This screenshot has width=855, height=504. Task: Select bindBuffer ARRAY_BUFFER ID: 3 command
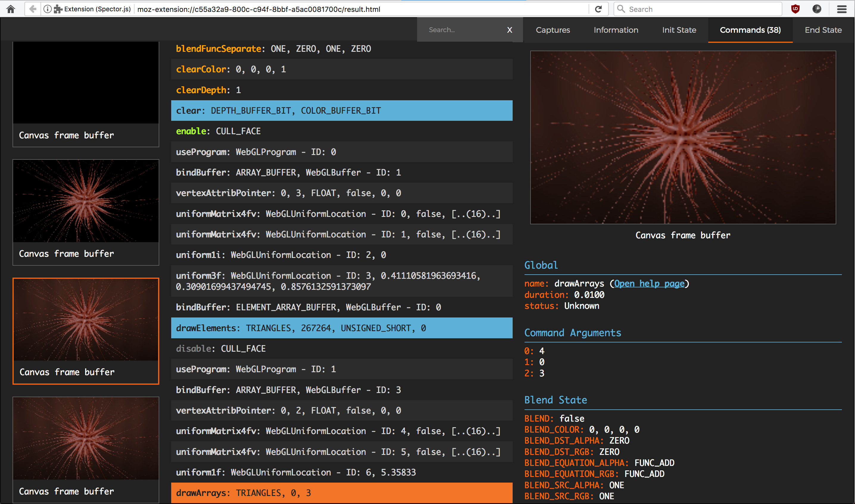[341, 390]
